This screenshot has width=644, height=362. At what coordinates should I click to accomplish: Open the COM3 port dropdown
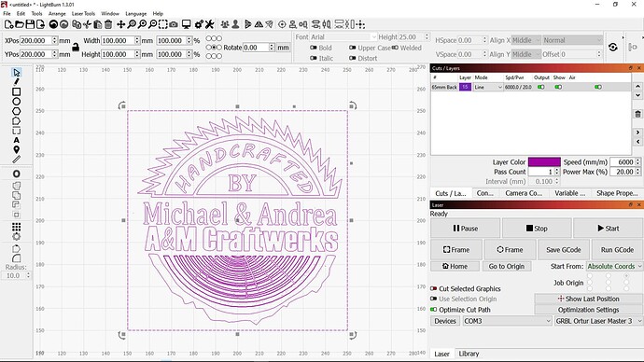[x=507, y=321]
